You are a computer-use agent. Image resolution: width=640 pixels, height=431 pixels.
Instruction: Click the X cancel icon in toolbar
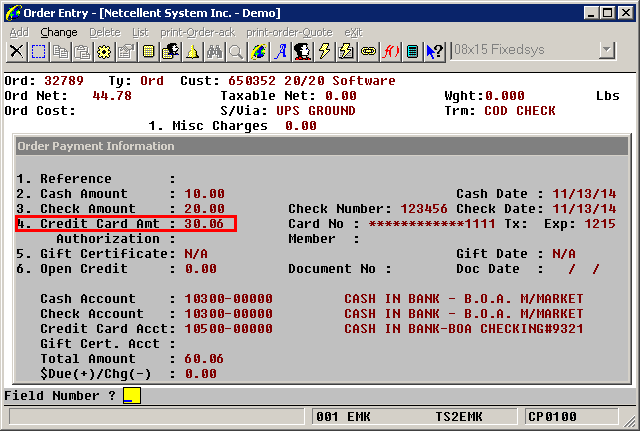point(16,52)
